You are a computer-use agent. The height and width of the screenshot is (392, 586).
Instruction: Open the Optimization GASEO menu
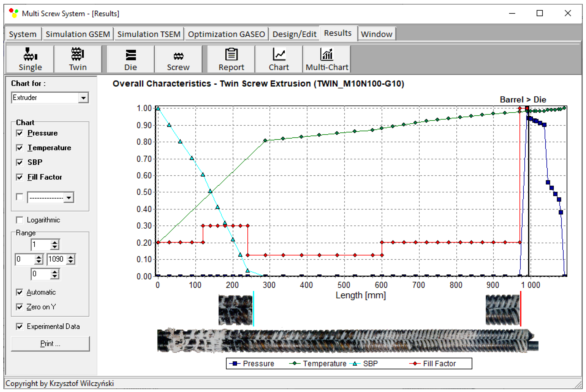(226, 34)
